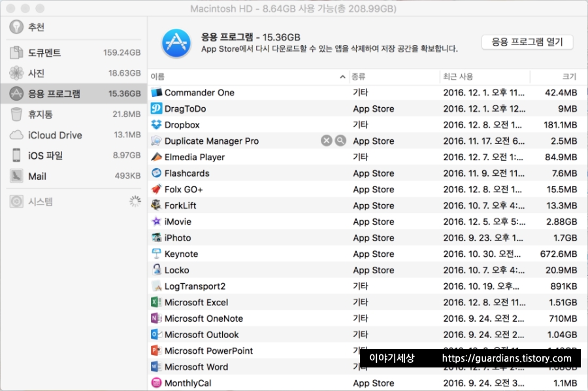
Task: Open the iOS 파일 sidebar category
Action: tap(73, 156)
